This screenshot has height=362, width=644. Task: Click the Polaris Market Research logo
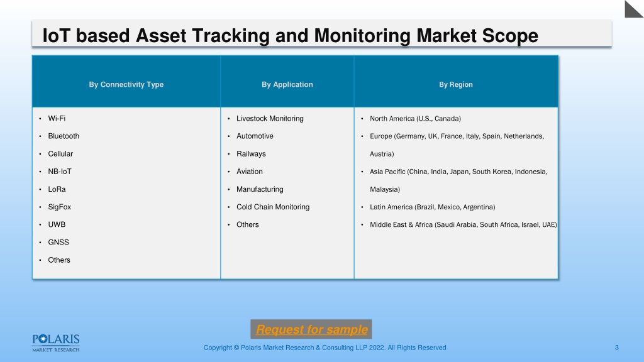coord(56,343)
